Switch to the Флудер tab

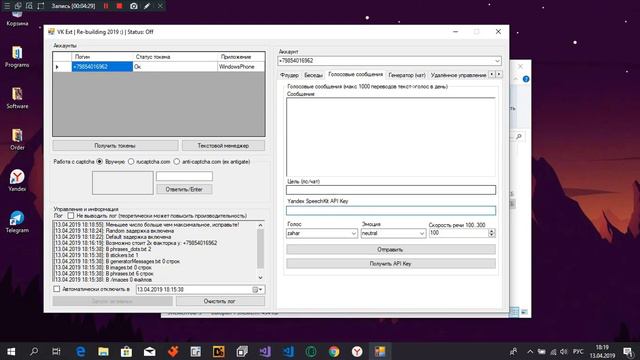289,75
